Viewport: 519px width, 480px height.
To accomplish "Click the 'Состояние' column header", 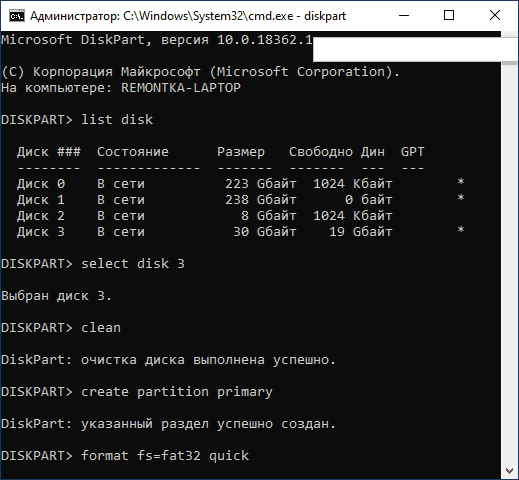I will (133, 152).
